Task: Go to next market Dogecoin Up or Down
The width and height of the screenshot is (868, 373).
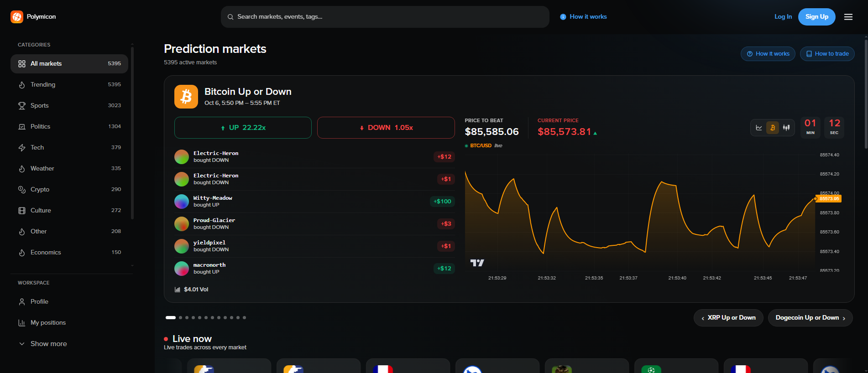Action: [x=810, y=318]
